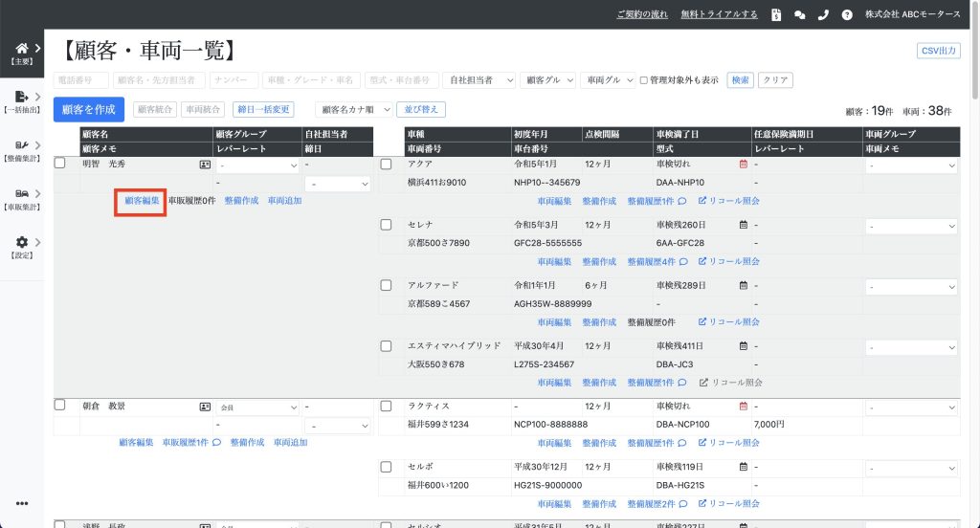Click the 検索 button
Viewport: 980px width, 528px height.
pos(740,80)
